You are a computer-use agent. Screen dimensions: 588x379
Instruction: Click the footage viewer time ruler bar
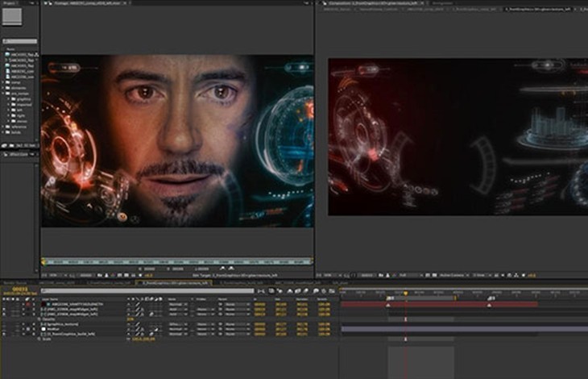(176, 262)
